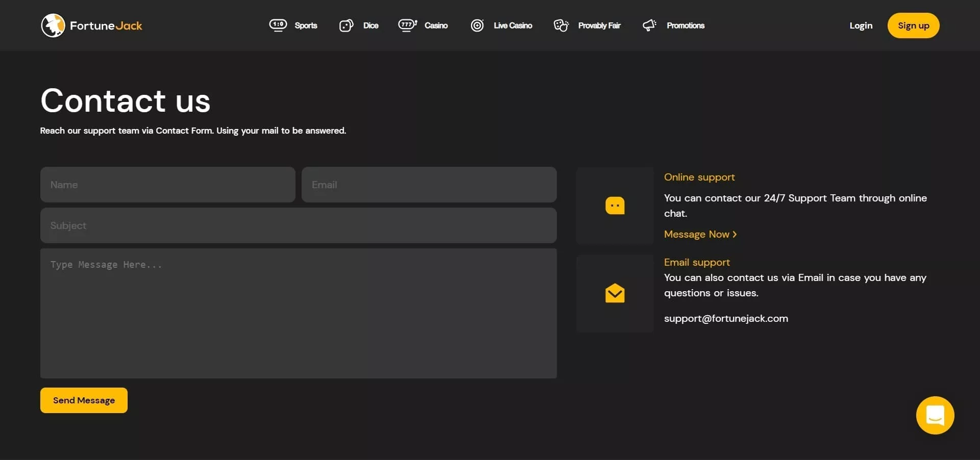Image resolution: width=980 pixels, height=460 pixels.
Task: Click the email support envelope icon
Action: click(x=615, y=293)
